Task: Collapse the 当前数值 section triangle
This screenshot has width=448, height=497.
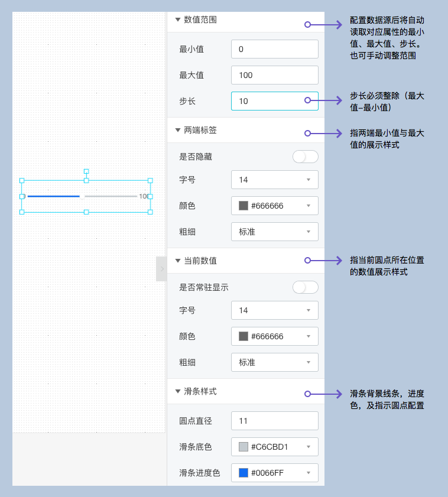Action: [x=177, y=261]
